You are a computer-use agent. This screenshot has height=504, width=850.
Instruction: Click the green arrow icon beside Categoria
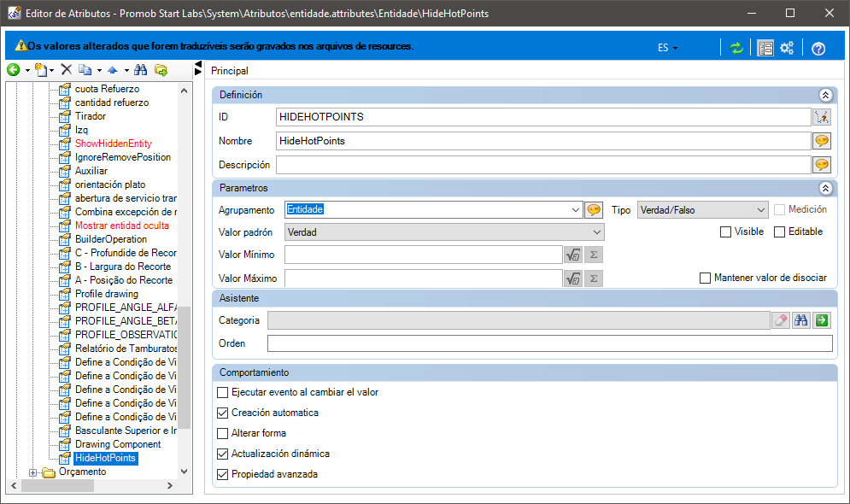click(x=822, y=320)
